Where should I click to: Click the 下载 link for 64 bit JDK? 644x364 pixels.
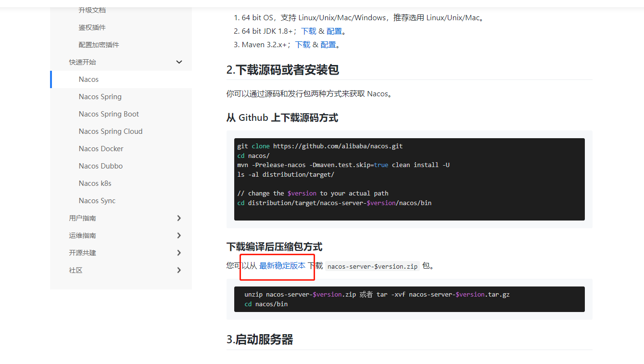pos(309,31)
